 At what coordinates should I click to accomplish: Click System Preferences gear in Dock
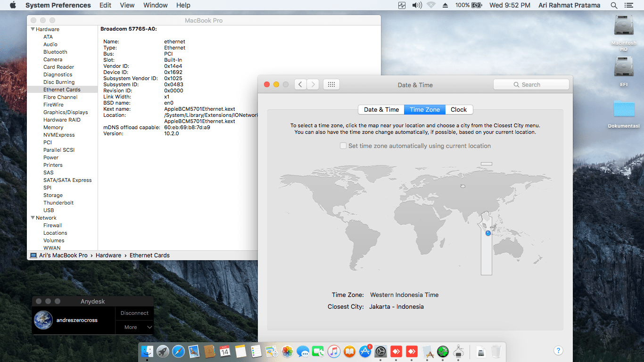coord(380,351)
